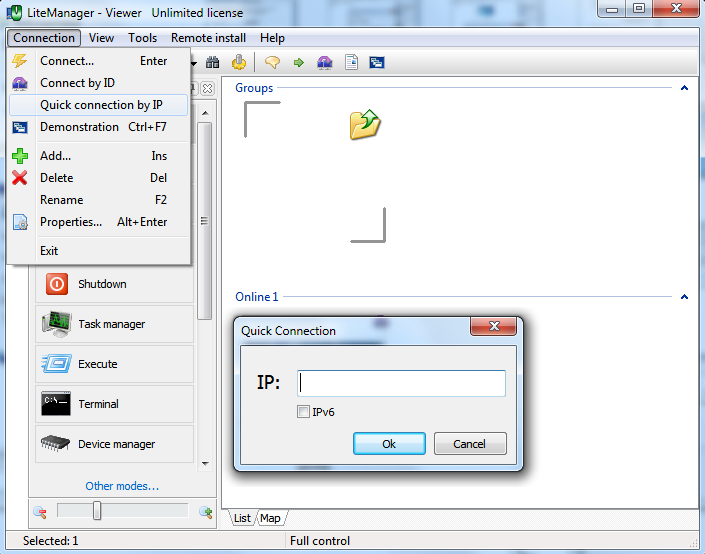This screenshot has height=554, width=705.
Task: Click the green arrow toolbar icon
Action: pyautogui.click(x=299, y=63)
